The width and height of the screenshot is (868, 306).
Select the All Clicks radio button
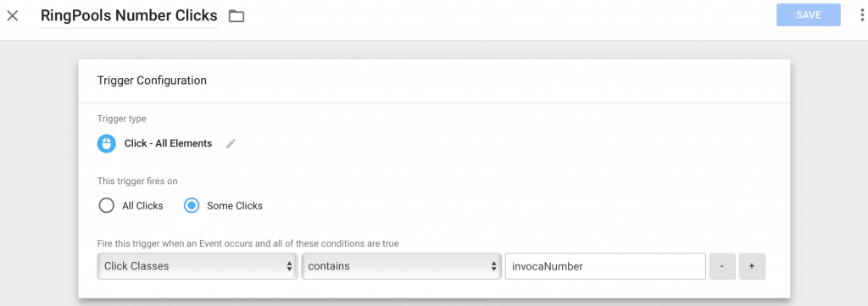click(106, 206)
